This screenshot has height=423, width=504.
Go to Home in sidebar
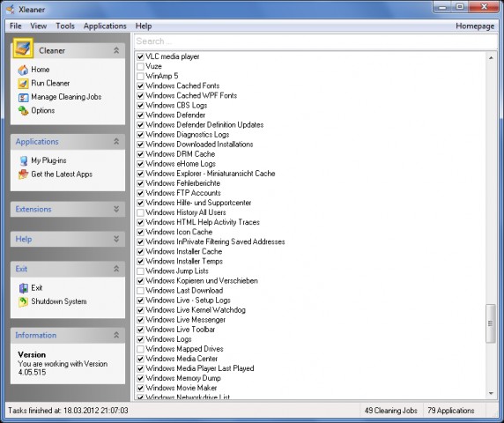click(x=41, y=70)
